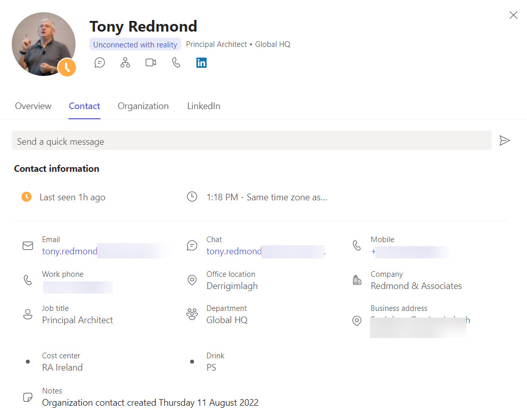Open the tony.redmond chat address link
The height and width of the screenshot is (420, 527).
tap(234, 251)
